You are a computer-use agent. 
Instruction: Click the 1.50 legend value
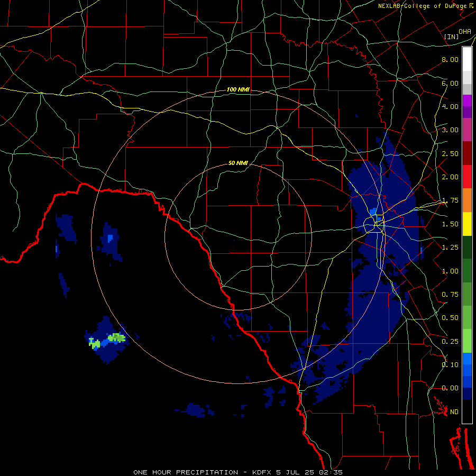point(450,224)
